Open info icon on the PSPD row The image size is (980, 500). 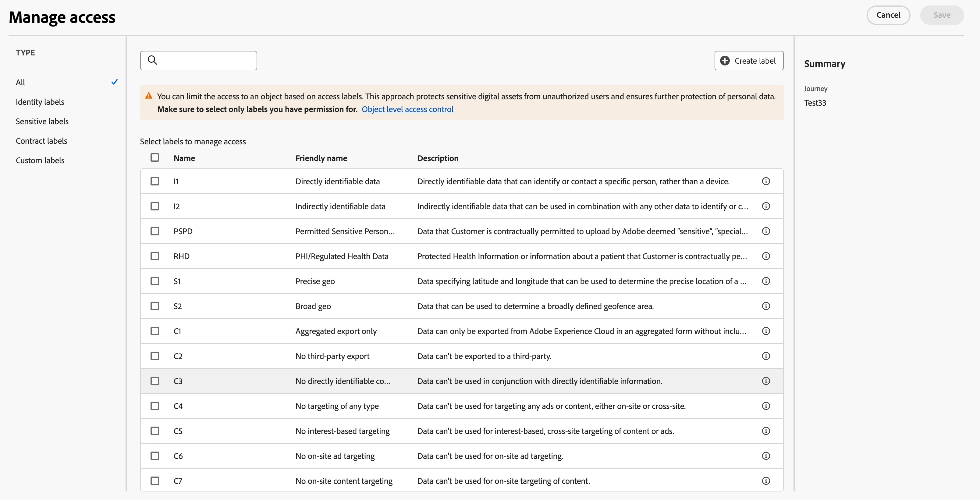point(766,231)
